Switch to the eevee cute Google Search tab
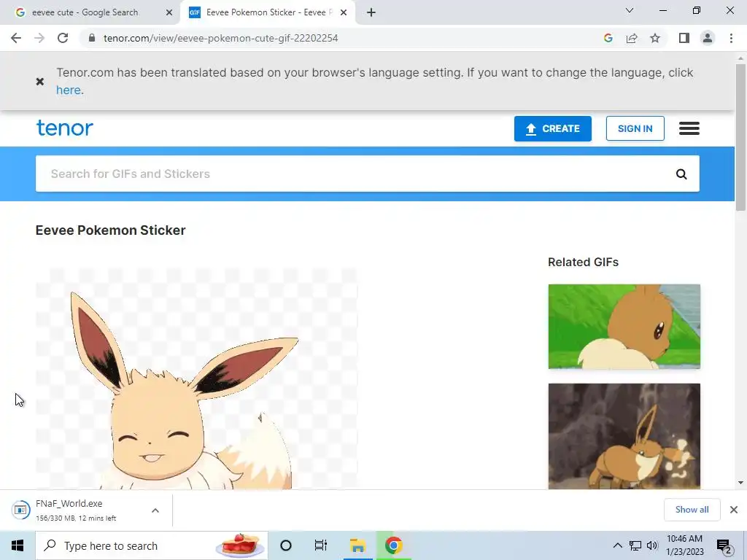The image size is (747, 560). [90, 12]
